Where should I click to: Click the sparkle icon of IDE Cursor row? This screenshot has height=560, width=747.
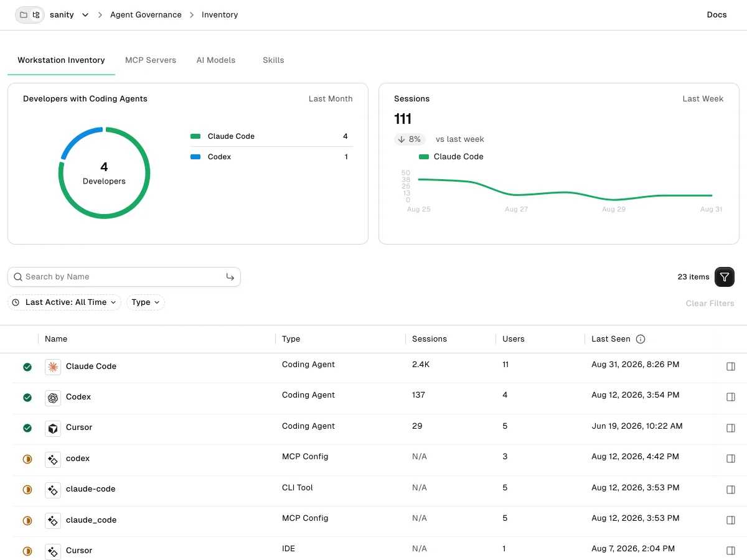[x=53, y=551]
